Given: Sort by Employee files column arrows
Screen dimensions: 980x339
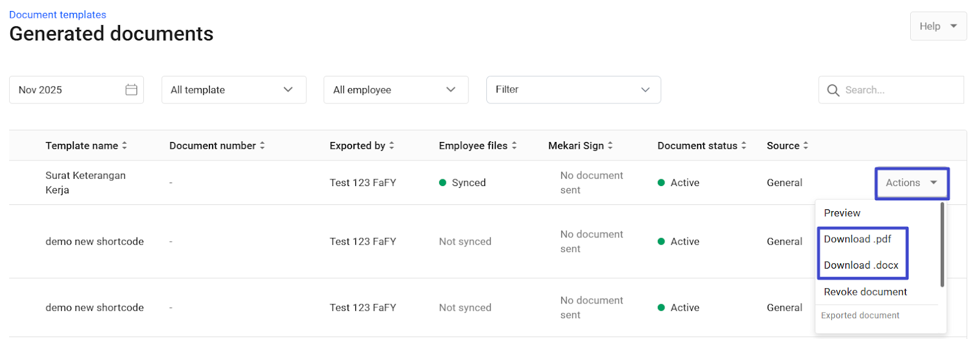Looking at the screenshot, I should point(514,146).
